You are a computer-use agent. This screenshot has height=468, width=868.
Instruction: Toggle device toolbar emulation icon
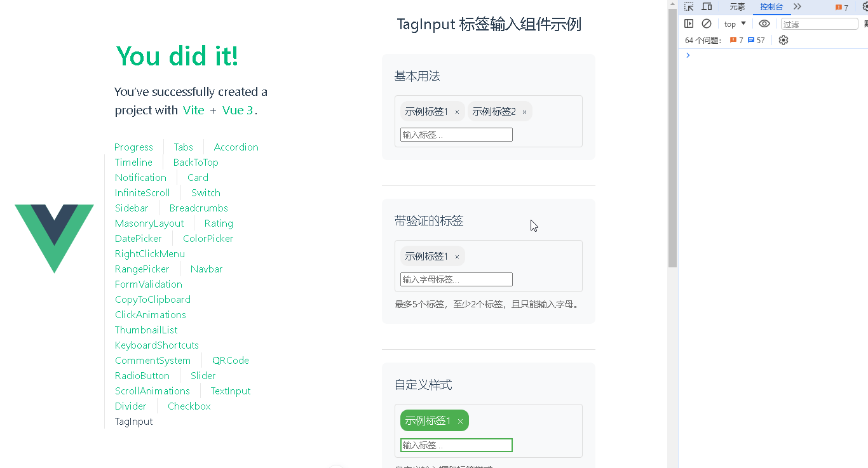[x=707, y=7]
